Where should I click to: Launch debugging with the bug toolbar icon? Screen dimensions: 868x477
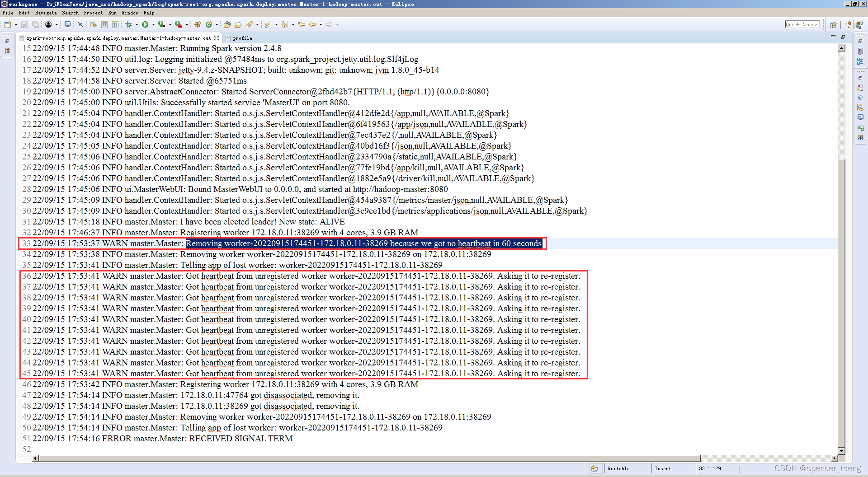pyautogui.click(x=128, y=25)
